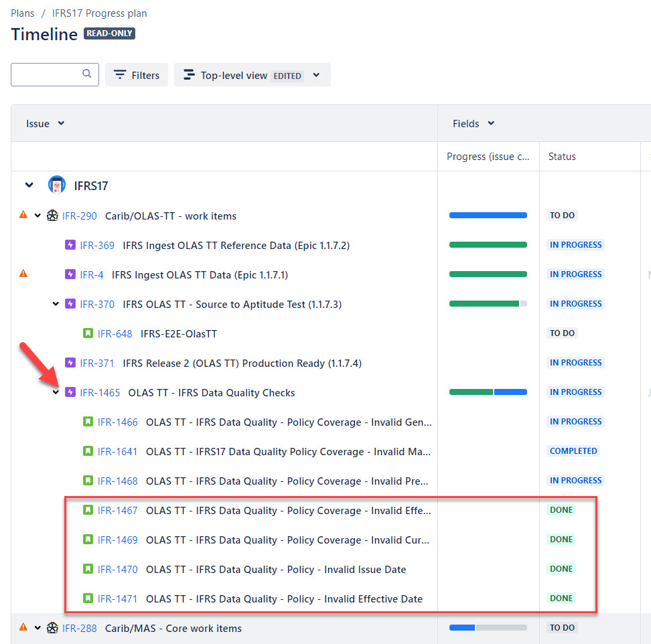Click the warning icon beside IFR-288

tap(23, 627)
